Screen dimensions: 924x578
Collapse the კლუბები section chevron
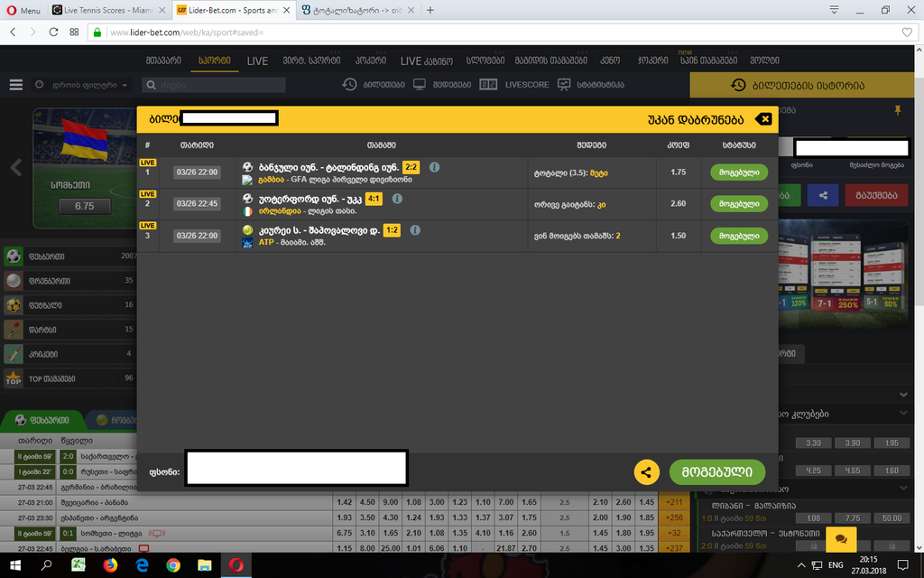[903, 414]
